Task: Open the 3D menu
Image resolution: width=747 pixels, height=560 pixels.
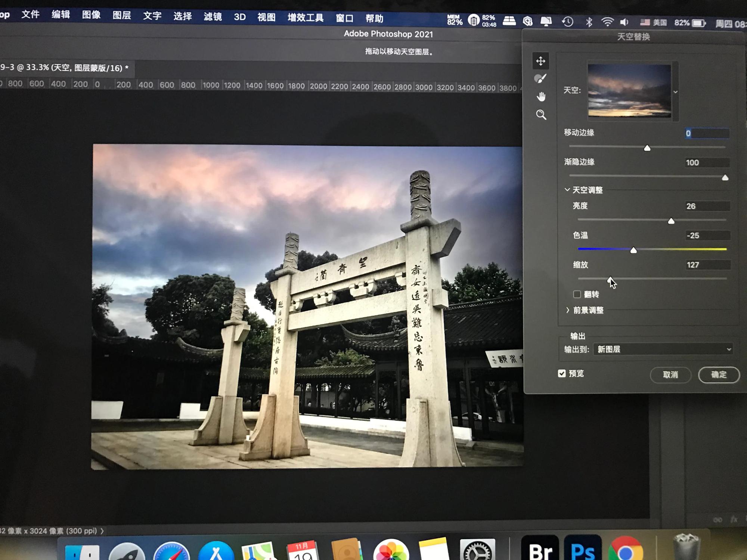Action: pyautogui.click(x=240, y=17)
